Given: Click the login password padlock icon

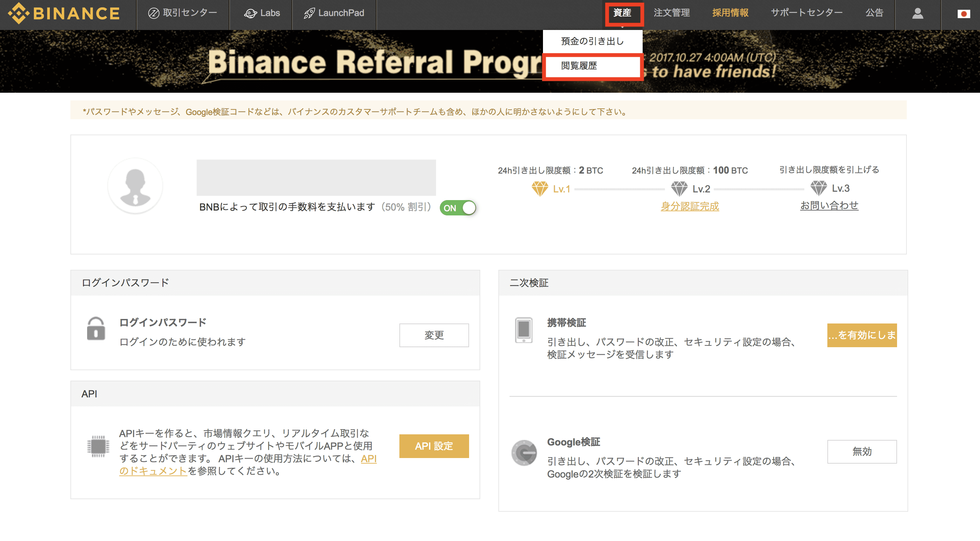Looking at the screenshot, I should pos(96,329).
